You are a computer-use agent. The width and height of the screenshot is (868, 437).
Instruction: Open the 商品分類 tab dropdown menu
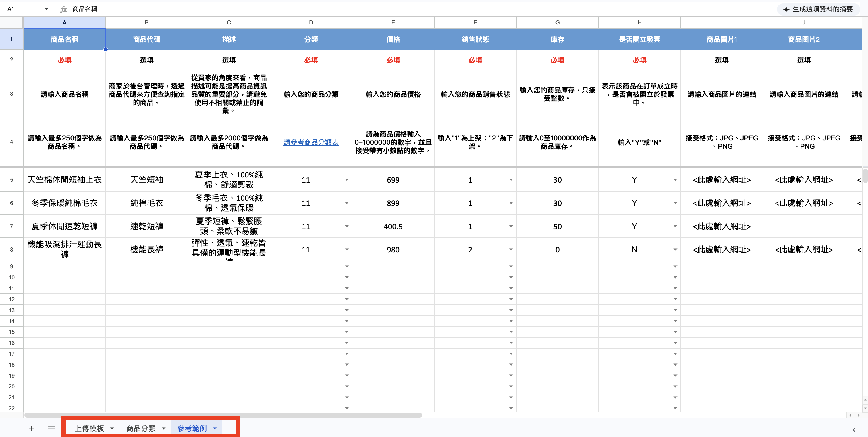[164, 428]
